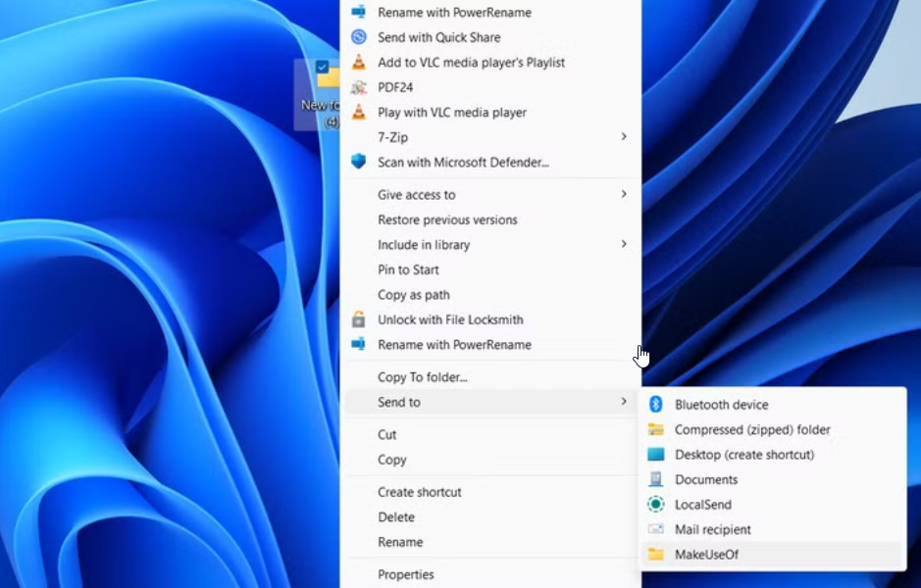
Task: Open Properties from the context menu
Action: pos(405,574)
